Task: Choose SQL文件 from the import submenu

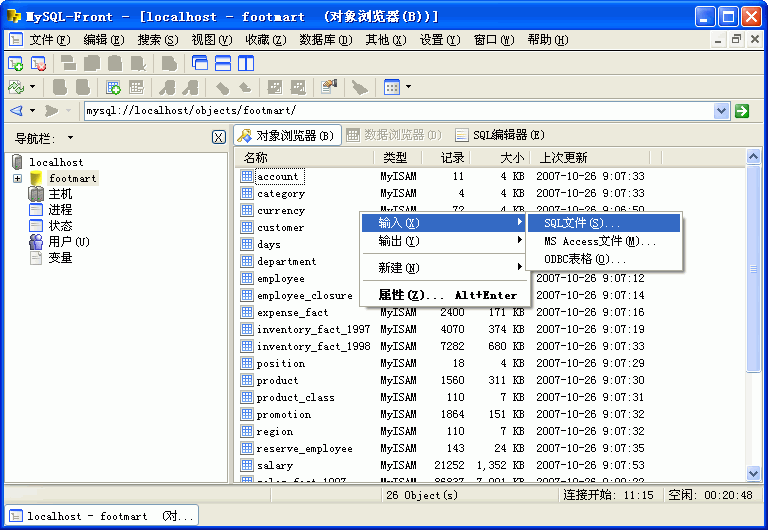Action: point(604,223)
